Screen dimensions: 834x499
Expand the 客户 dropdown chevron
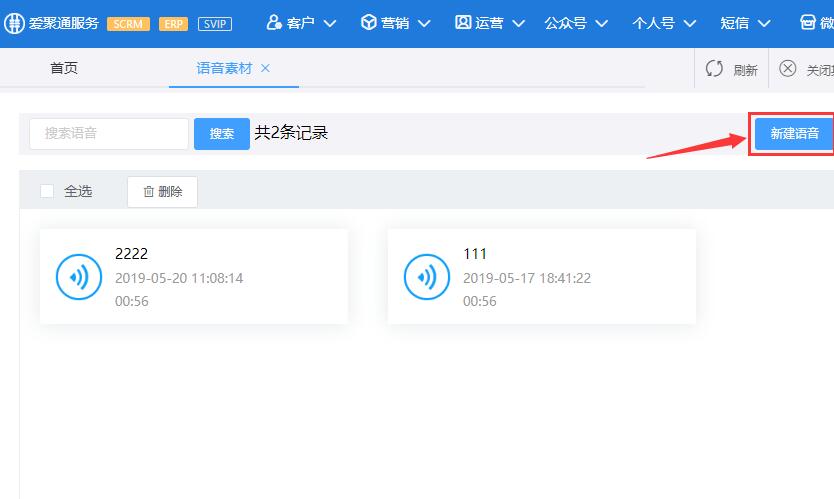330,23
